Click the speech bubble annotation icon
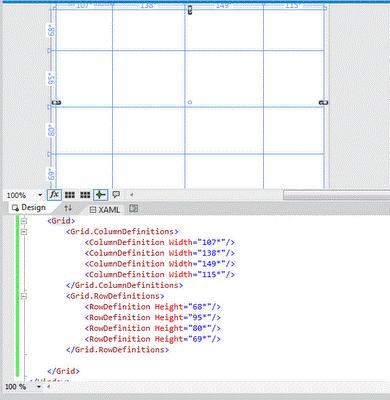Screen dimensions: 390x400 coord(116,194)
